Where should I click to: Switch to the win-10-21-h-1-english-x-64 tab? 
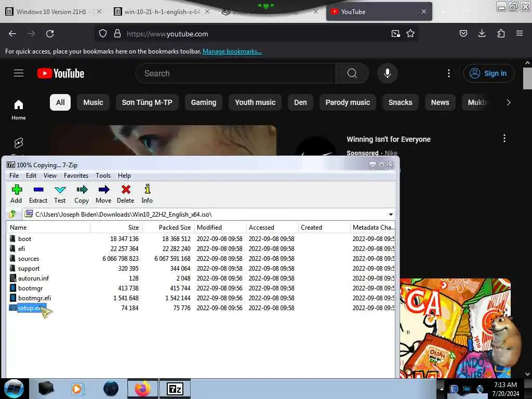[162, 11]
